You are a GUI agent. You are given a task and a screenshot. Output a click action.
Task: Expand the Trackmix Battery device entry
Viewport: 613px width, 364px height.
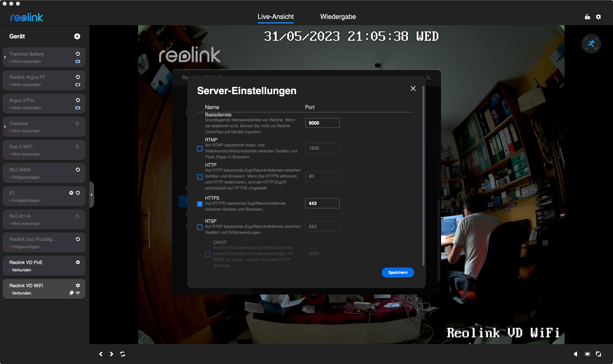tap(5, 57)
